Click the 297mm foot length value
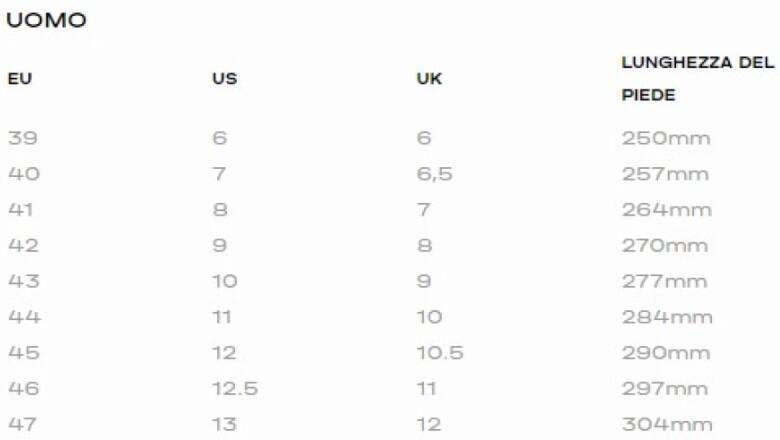The image size is (780, 440). 665,389
